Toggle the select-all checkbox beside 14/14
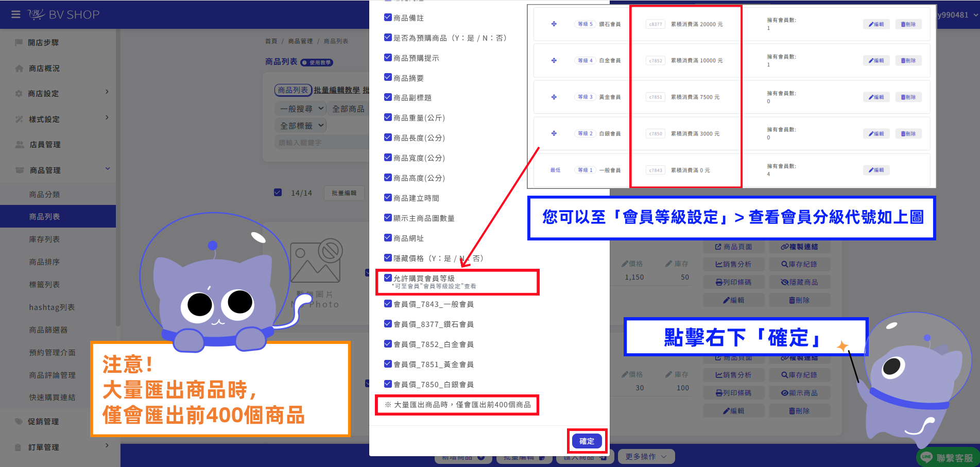 click(x=278, y=193)
